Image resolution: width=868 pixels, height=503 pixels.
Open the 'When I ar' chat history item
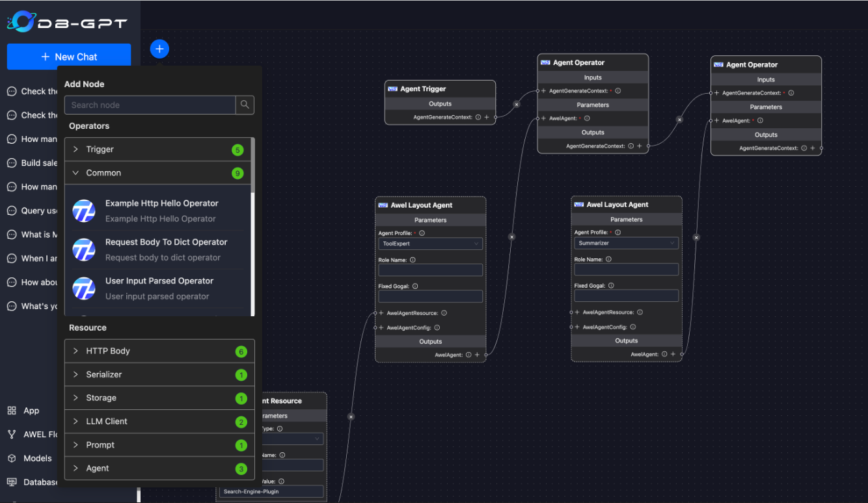coord(31,258)
